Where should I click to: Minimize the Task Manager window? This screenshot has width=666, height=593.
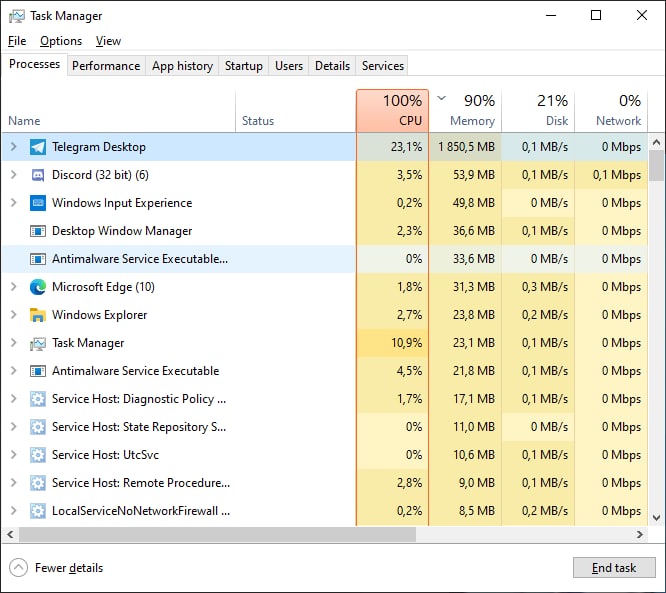point(551,16)
